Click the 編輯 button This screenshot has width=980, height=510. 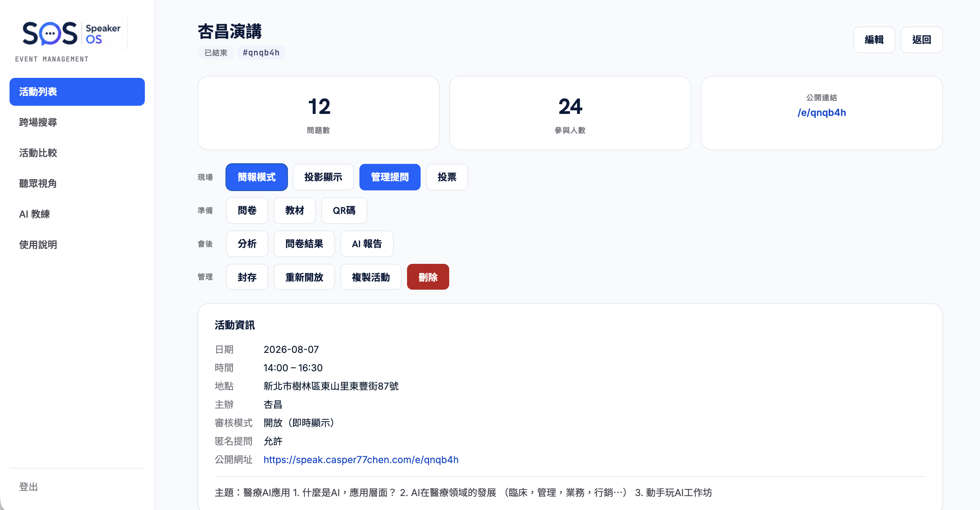(x=874, y=39)
